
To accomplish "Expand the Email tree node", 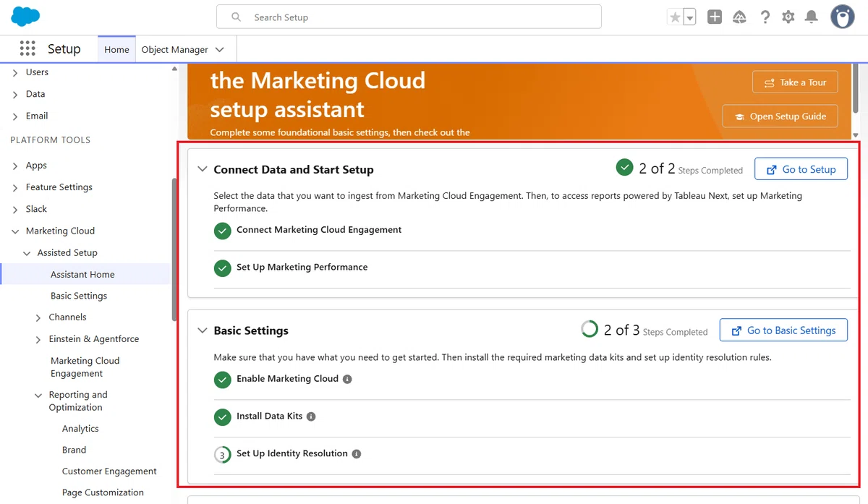I will [16, 116].
